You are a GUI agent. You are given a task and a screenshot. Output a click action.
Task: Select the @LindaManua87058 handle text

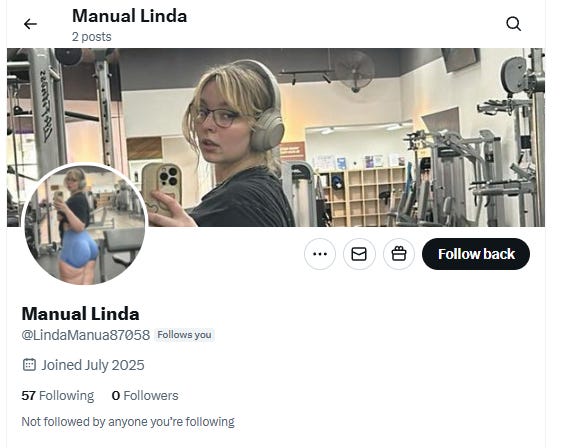[x=85, y=335]
